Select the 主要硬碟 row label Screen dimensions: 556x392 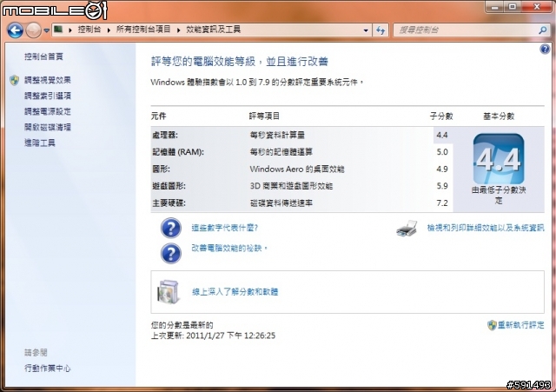pyautogui.click(x=169, y=203)
